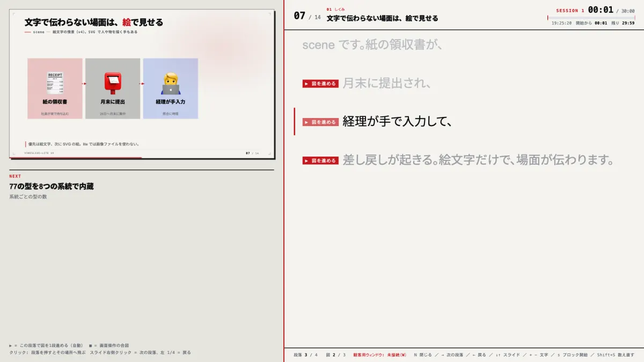Select the paragraph '経理が手で入力して、'
The width and height of the screenshot is (644, 362).
click(x=397, y=122)
